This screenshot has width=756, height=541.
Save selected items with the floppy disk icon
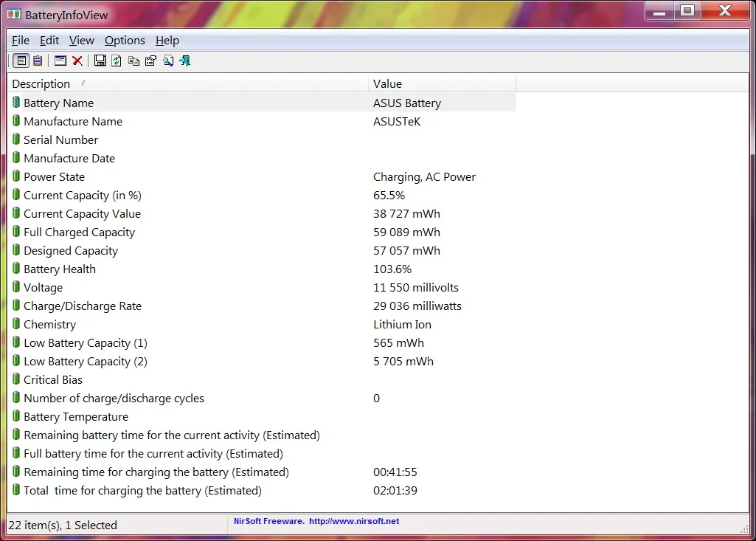pyautogui.click(x=100, y=61)
